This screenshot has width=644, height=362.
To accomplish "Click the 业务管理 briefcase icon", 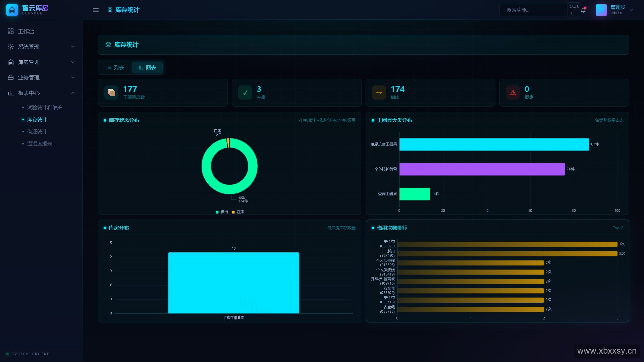I will pos(11,77).
